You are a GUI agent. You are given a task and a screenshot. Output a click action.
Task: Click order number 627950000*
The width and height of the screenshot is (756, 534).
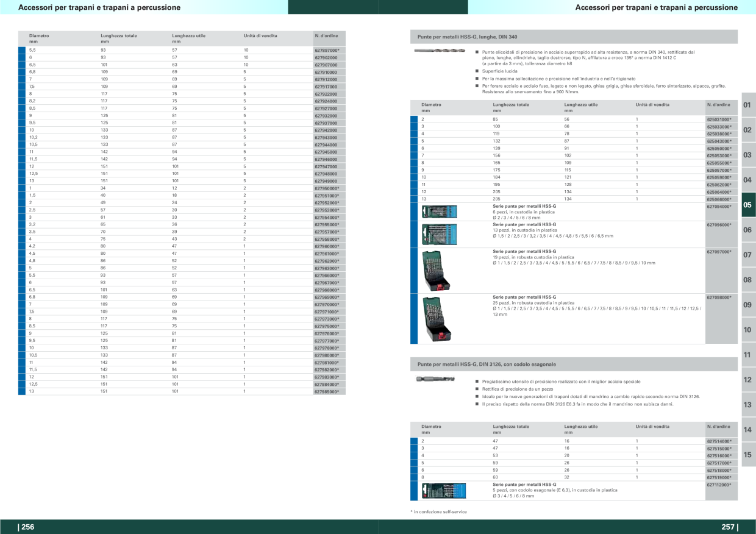[326, 188]
